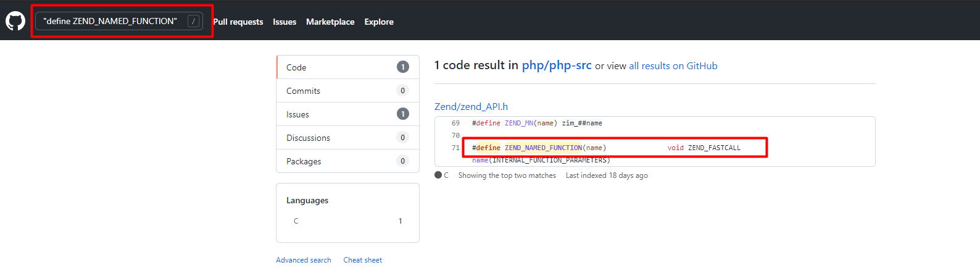Select the Code results filter

(x=347, y=67)
